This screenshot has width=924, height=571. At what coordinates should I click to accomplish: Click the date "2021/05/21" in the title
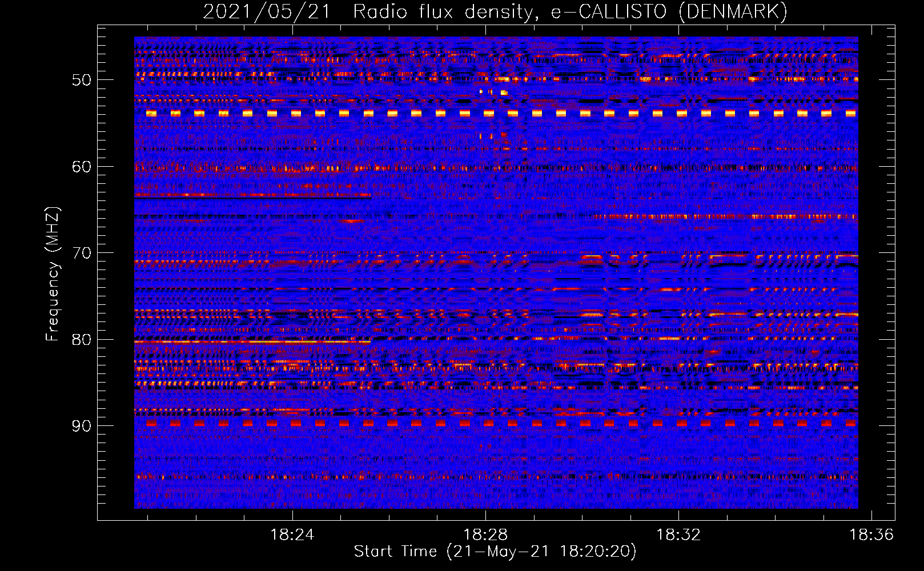(x=267, y=11)
